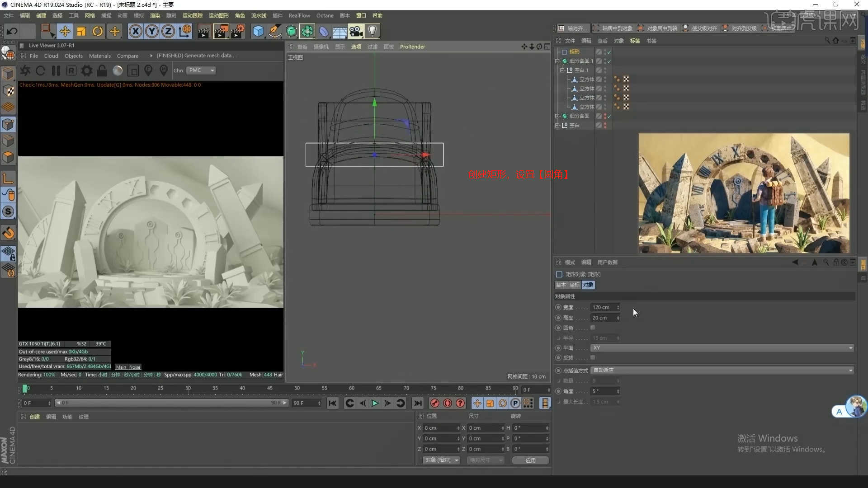The image size is (868, 488).
Task: Open Live Viewer settings gear icon
Action: pyautogui.click(x=87, y=70)
